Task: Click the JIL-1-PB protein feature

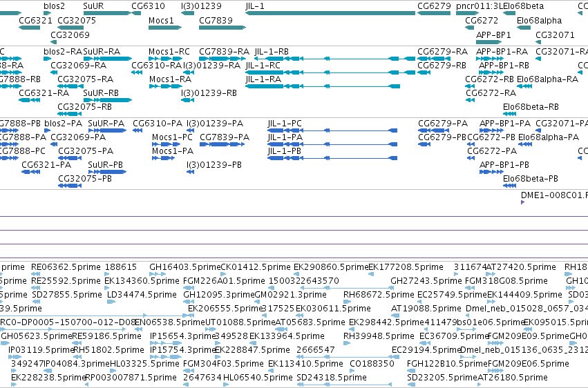Action: click(x=332, y=158)
